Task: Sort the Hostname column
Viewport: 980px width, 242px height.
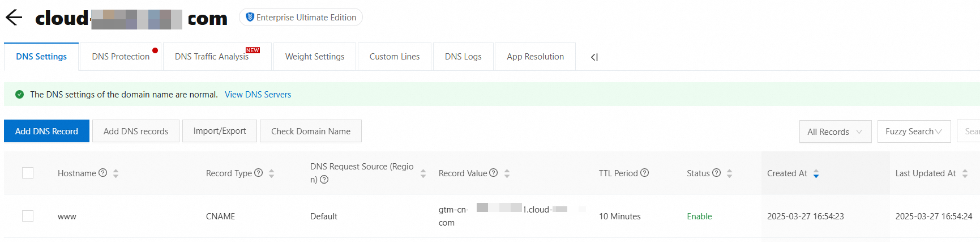Action: click(116, 174)
